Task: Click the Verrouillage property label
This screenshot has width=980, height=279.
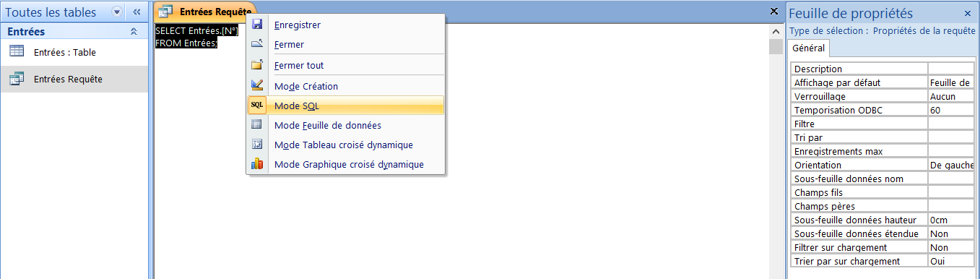Action: pyautogui.click(x=820, y=96)
